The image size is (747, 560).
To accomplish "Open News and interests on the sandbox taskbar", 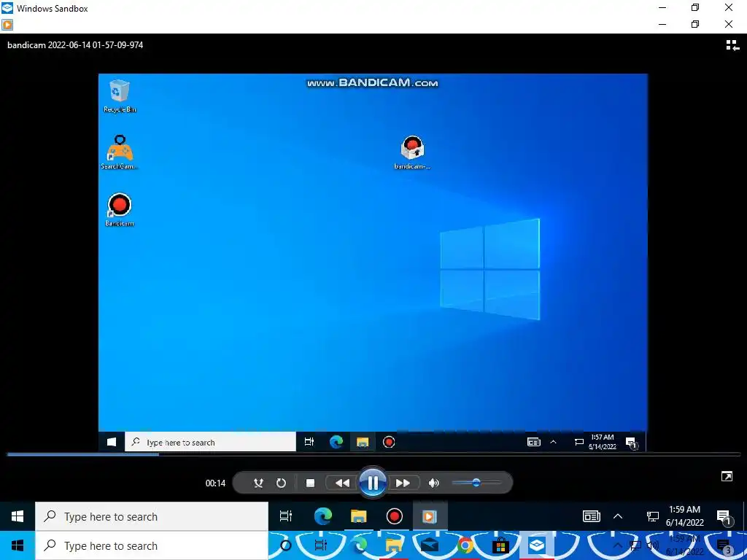I will (x=591, y=516).
